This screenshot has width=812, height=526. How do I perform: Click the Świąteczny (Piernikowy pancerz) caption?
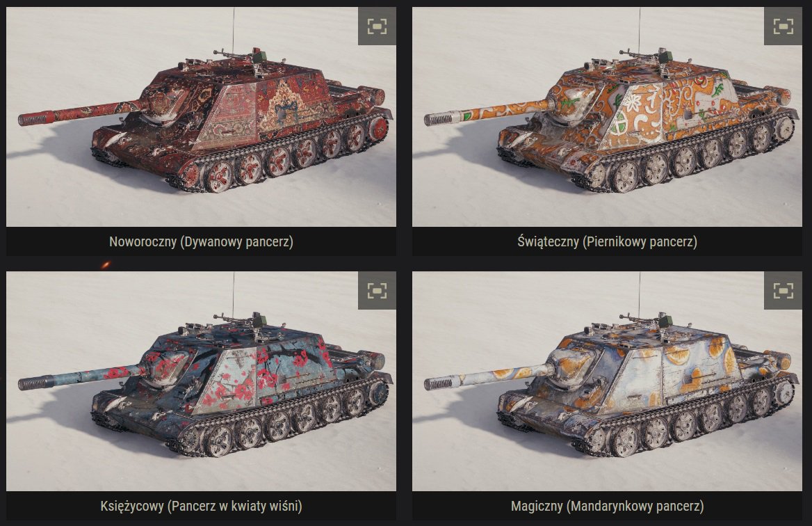607,241
